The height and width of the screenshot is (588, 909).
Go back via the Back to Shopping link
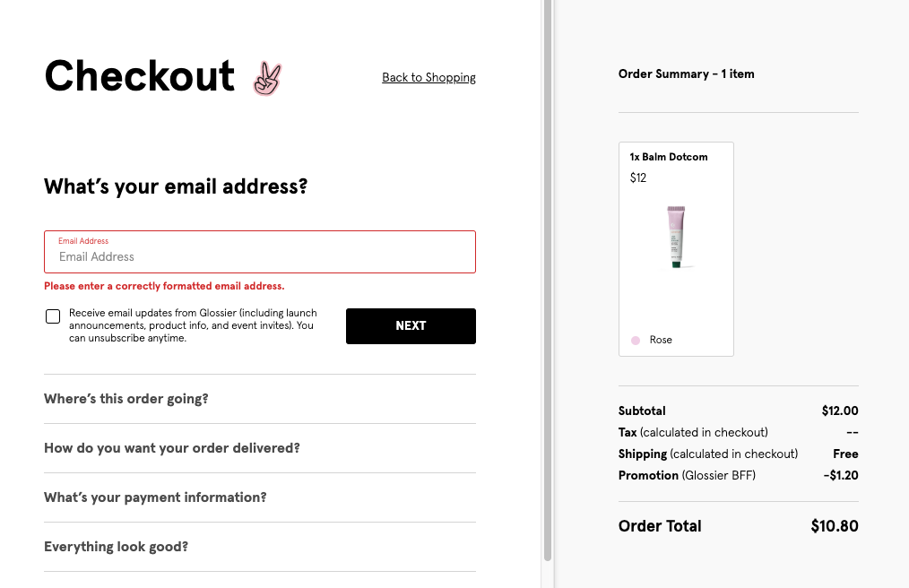point(429,78)
